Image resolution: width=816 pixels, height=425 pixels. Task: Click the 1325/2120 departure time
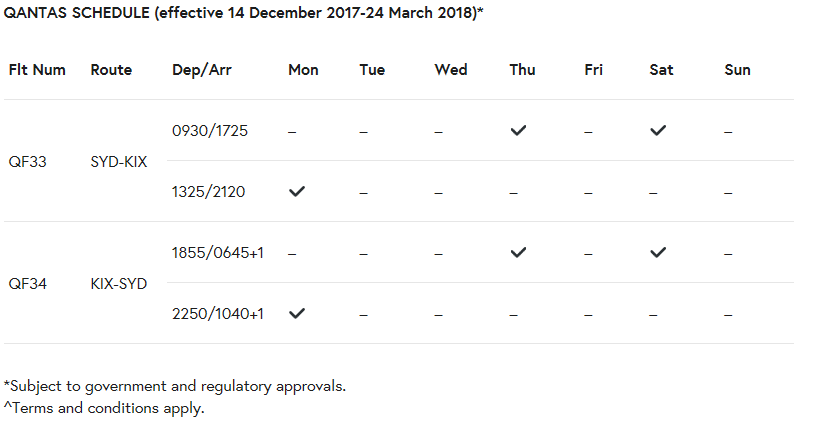coord(208,192)
